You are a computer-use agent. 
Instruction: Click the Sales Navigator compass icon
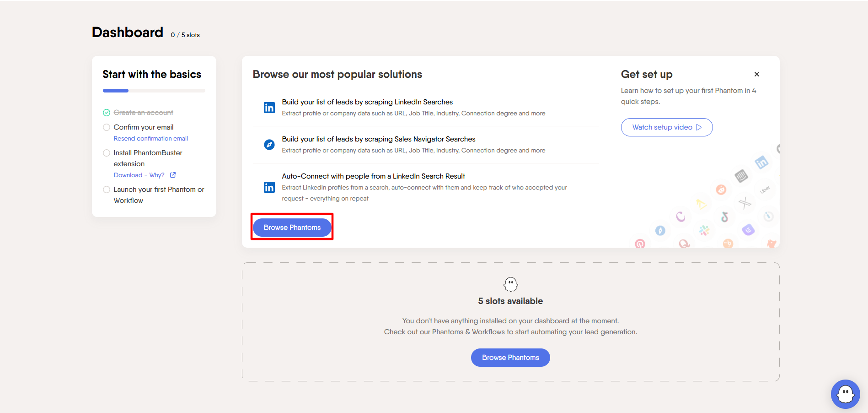(269, 145)
